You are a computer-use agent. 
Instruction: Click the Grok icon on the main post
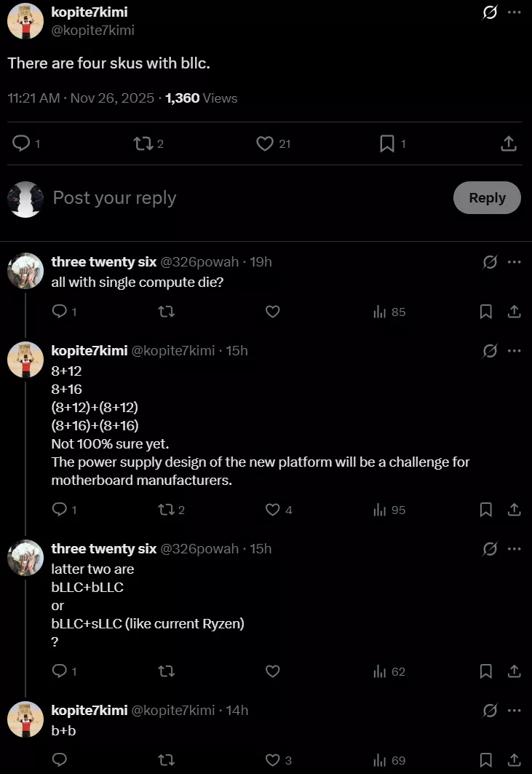(490, 12)
